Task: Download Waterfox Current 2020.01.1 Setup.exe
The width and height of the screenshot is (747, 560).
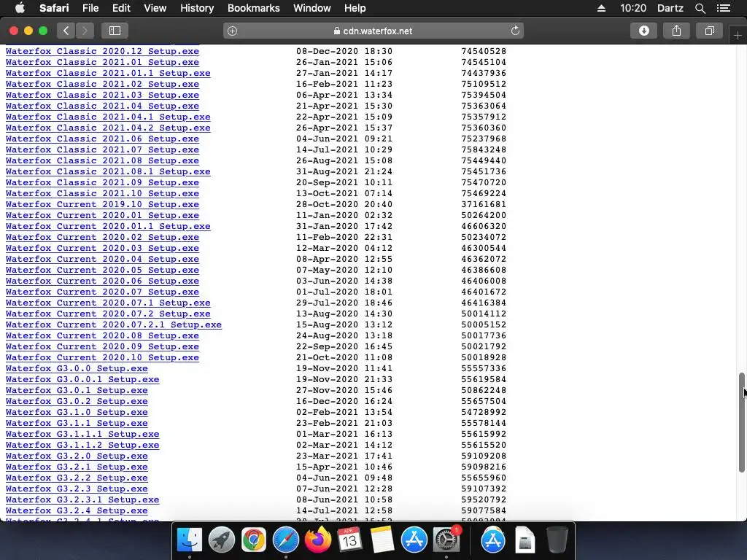Action: [108, 226]
